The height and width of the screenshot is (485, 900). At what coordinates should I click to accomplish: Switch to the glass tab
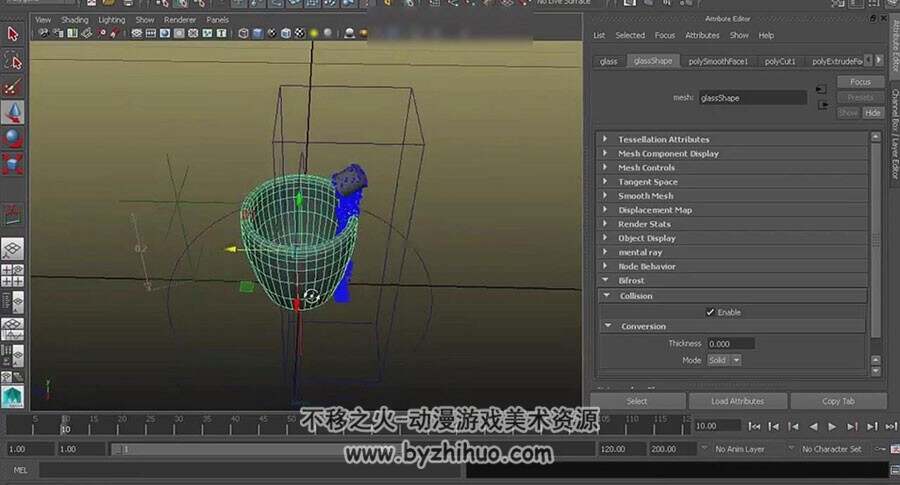coord(609,61)
